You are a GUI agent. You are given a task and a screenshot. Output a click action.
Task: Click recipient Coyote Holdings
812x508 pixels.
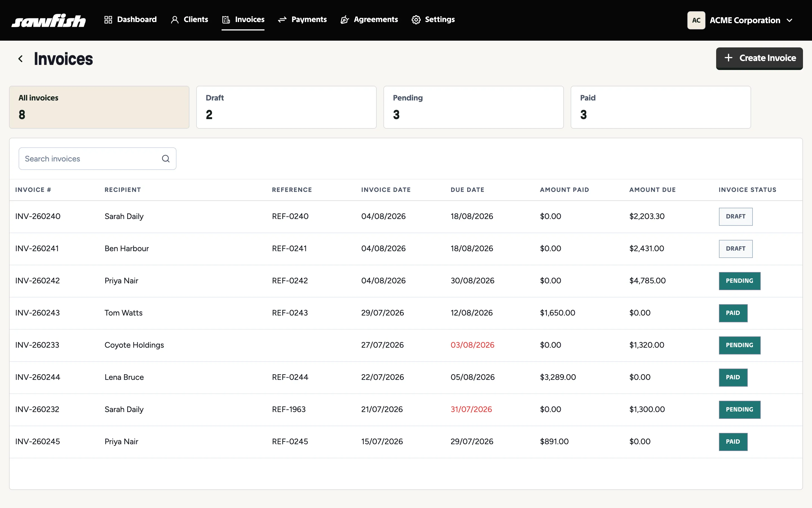coord(134,345)
